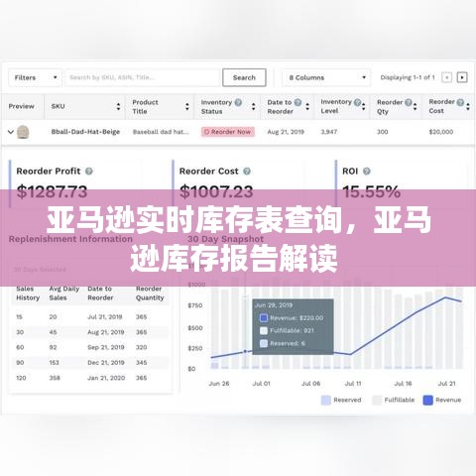
Task: Click the search by SKU input field
Action: [x=143, y=77]
